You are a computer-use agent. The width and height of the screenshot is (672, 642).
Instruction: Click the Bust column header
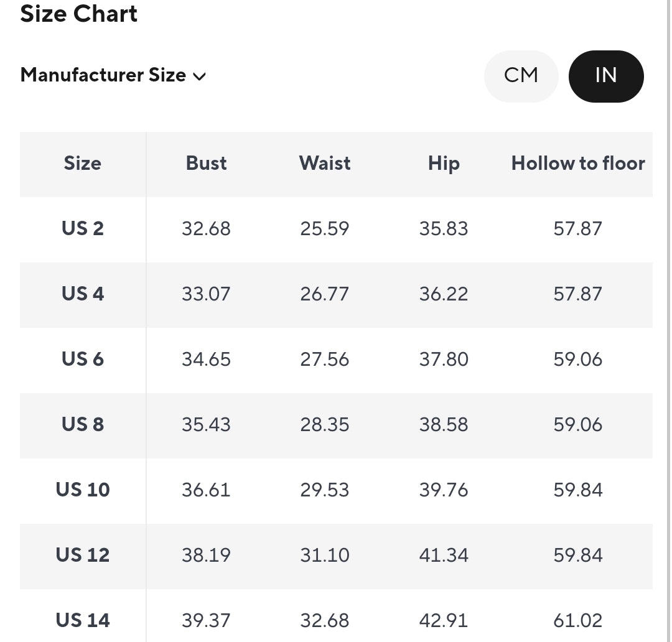tap(206, 164)
